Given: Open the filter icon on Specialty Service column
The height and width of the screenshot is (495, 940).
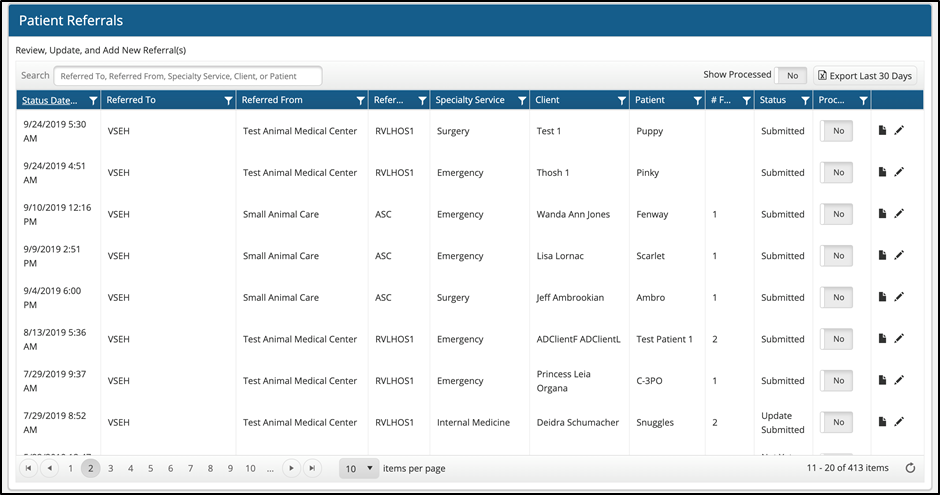Looking at the screenshot, I should 521,101.
